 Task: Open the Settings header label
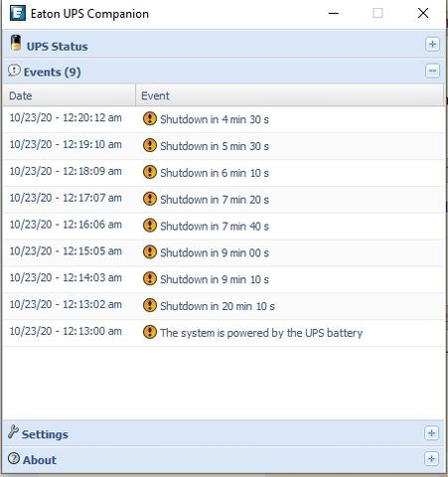[x=45, y=434]
